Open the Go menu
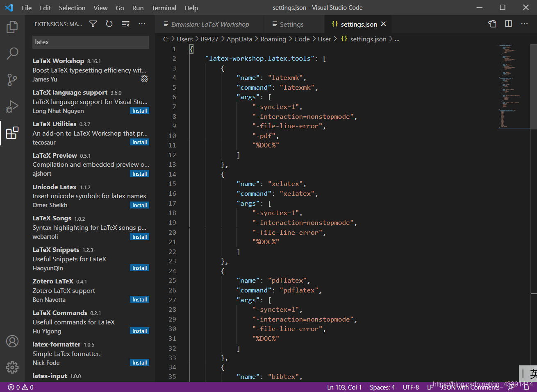The image size is (537, 392). coord(120,8)
